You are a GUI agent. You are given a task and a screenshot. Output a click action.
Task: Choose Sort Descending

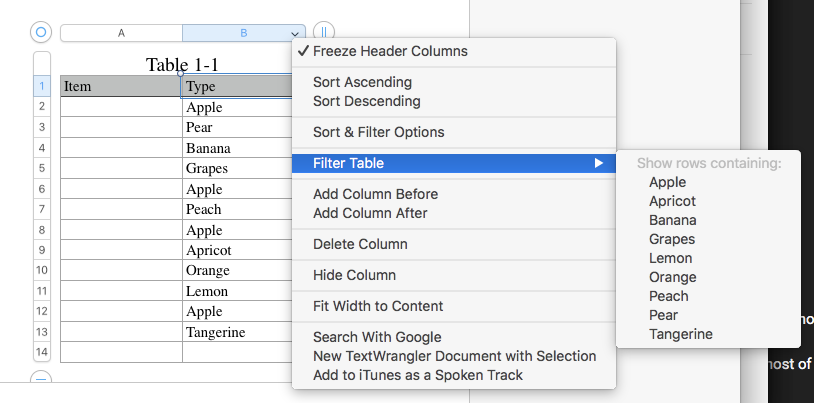pyautogui.click(x=366, y=101)
